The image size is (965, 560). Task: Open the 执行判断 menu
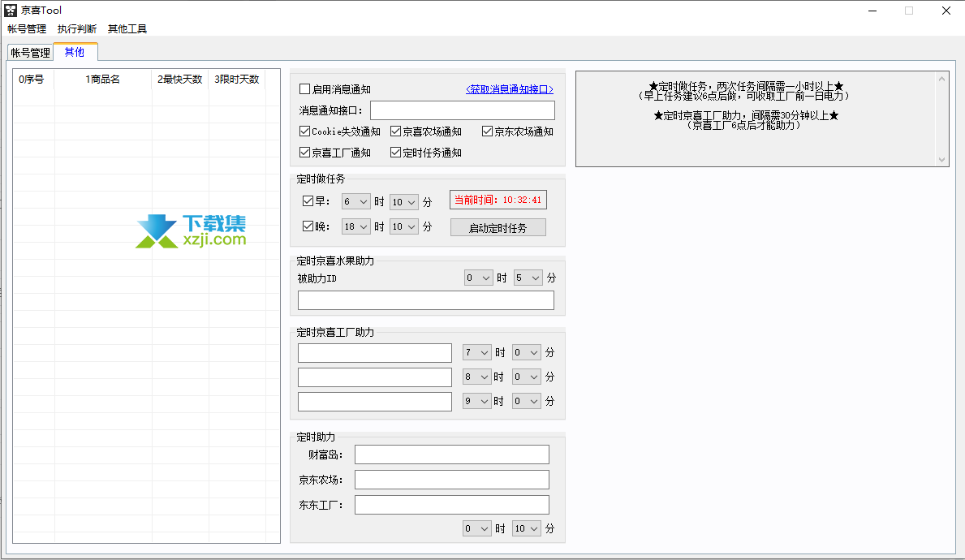coord(77,29)
